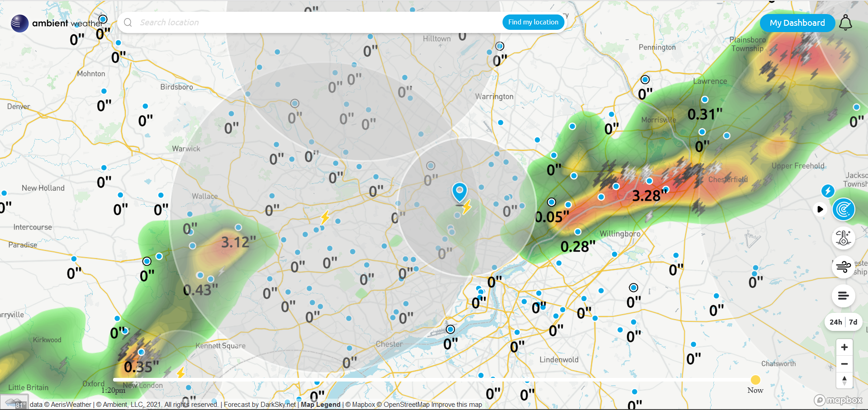Play the radar animation
The height and width of the screenshot is (410, 868).
[x=820, y=209]
